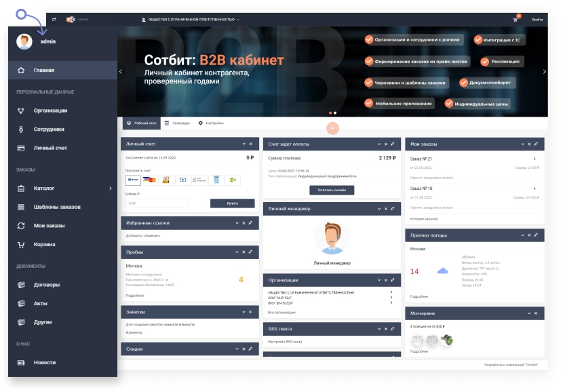
Task: Open the Главная sidebar item
Action: pyautogui.click(x=63, y=71)
